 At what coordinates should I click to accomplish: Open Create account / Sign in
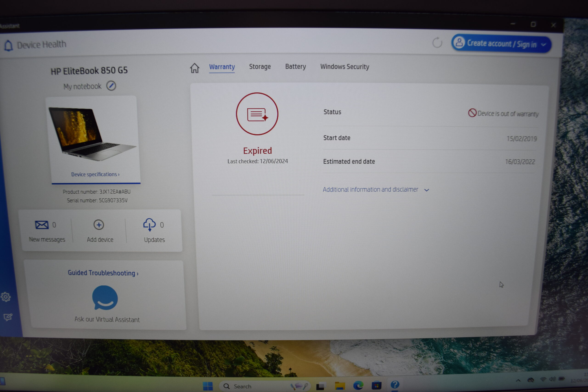coord(501,44)
